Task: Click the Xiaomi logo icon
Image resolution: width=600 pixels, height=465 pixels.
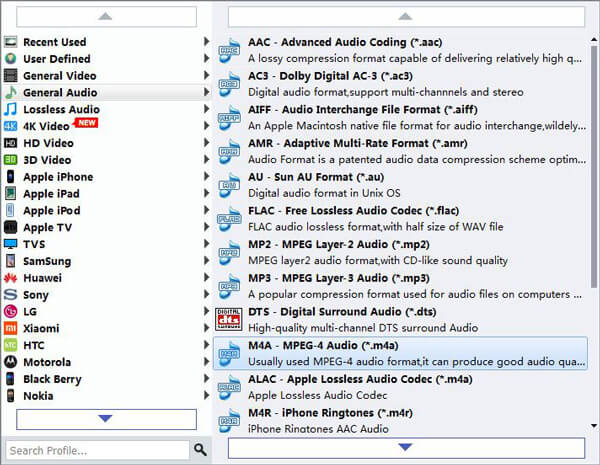Action: click(x=11, y=328)
